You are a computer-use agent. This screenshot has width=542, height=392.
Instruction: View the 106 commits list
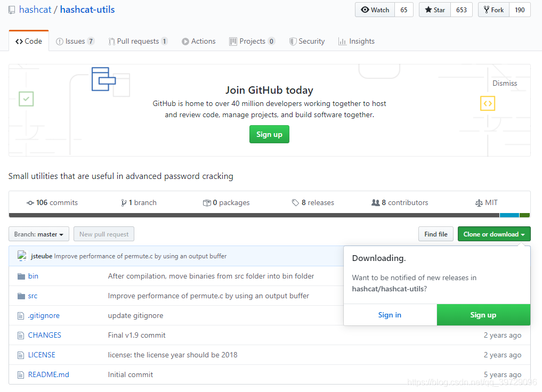tap(52, 203)
